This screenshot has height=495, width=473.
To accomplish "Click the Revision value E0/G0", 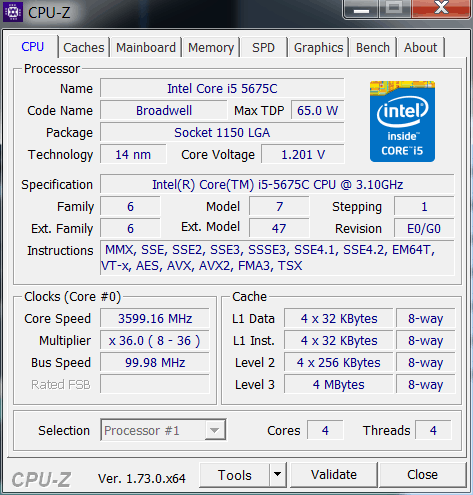I will (x=424, y=229).
